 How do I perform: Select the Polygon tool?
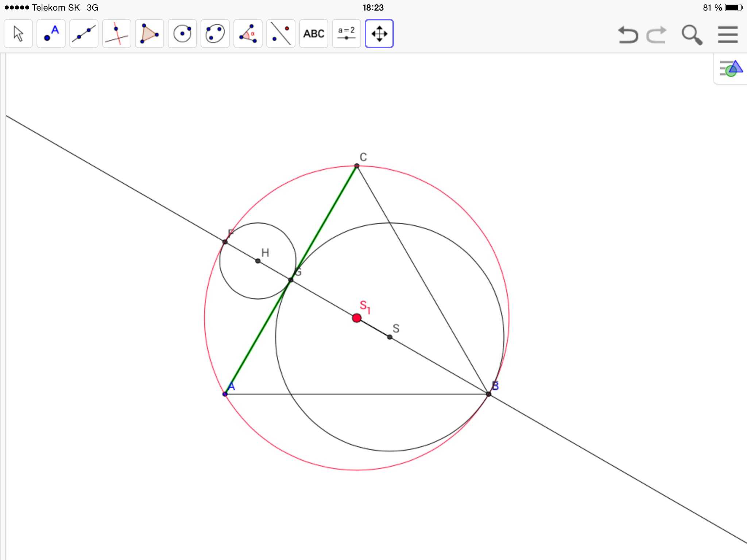(150, 34)
